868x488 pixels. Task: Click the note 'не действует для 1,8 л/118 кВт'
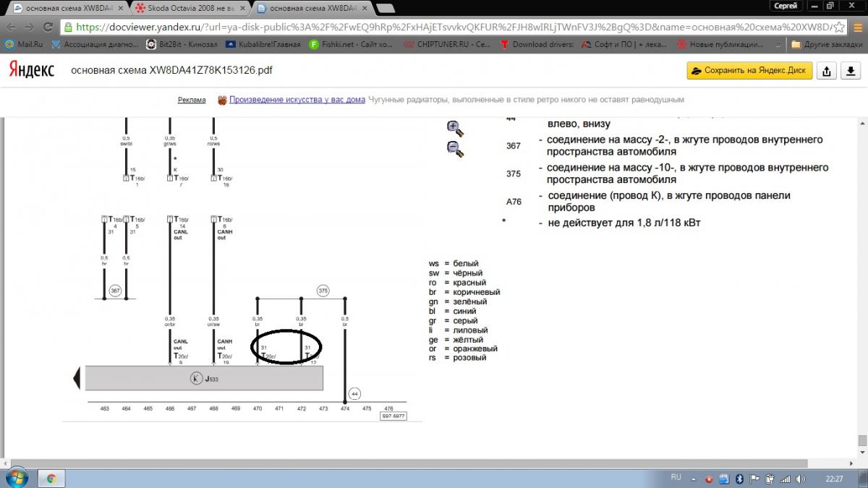click(624, 223)
